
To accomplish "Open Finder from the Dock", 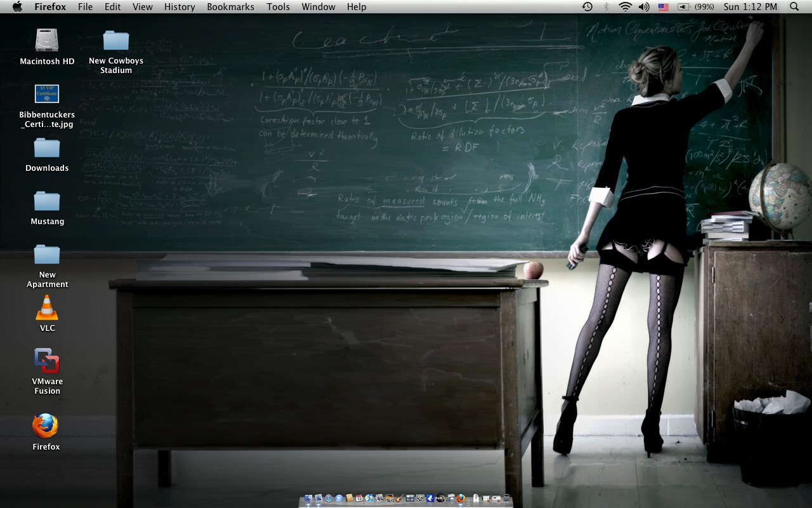I will point(308,498).
